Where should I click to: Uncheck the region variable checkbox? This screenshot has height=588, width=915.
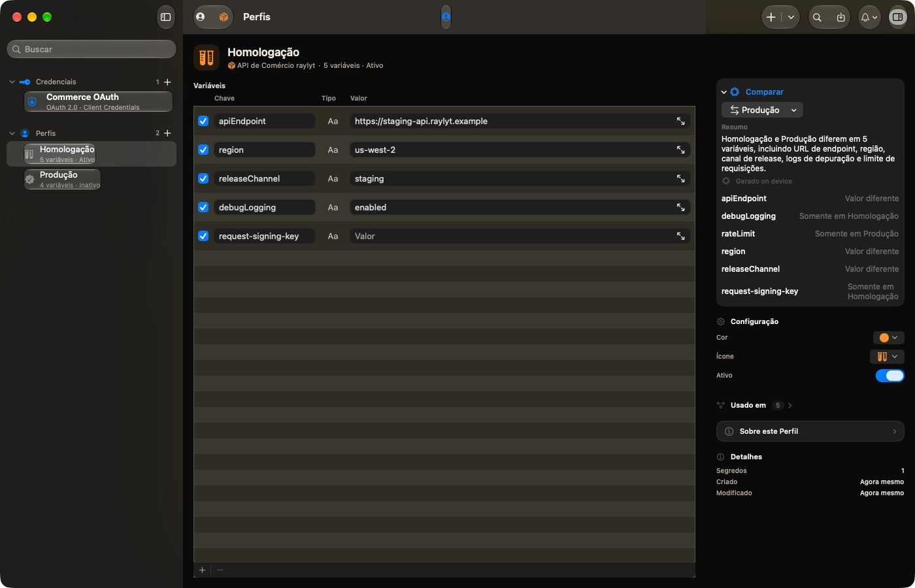pos(203,150)
